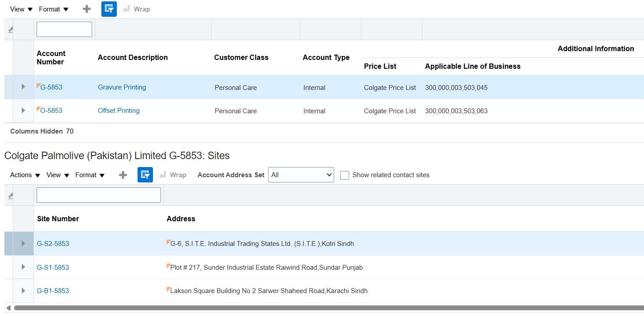644x316 pixels.
Task: Open the Offset Printing description link
Action: [x=119, y=111]
